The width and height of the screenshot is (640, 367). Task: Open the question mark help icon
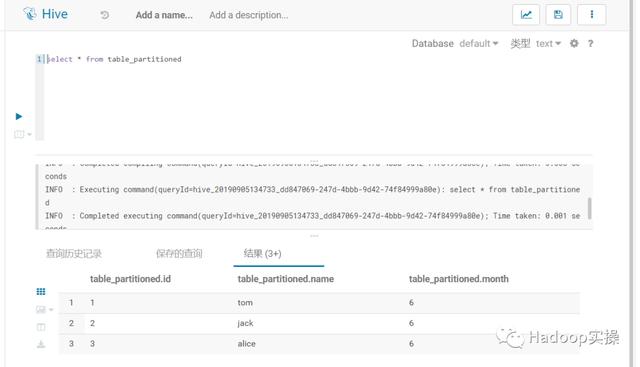point(590,44)
